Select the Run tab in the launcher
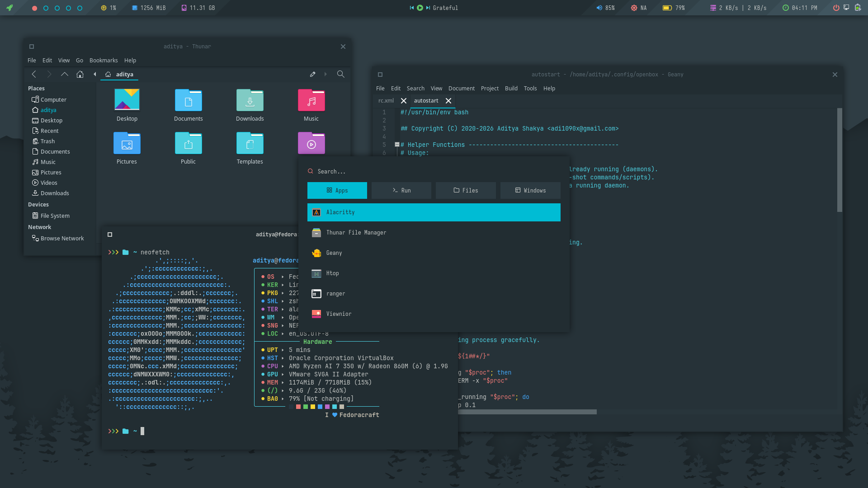Viewport: 868px width, 488px height. click(401, 191)
